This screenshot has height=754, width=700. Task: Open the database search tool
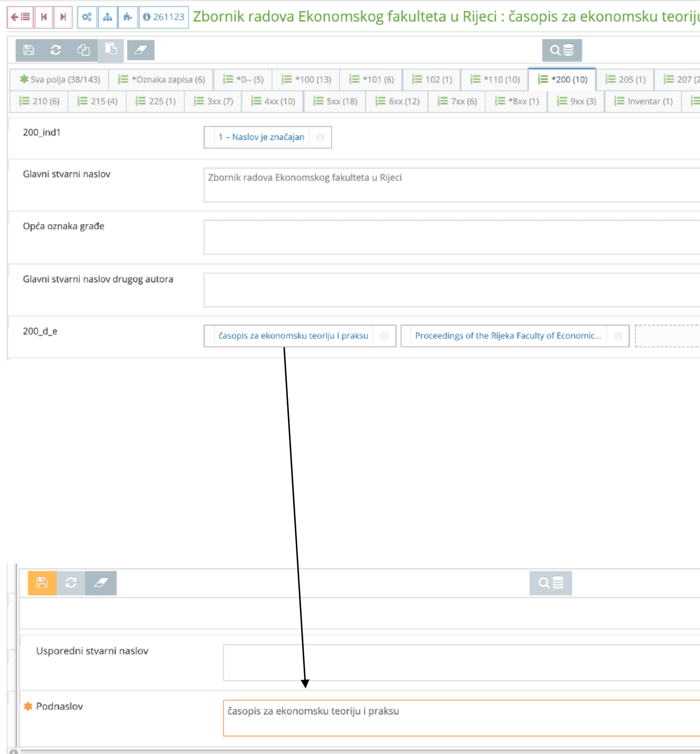(x=562, y=51)
